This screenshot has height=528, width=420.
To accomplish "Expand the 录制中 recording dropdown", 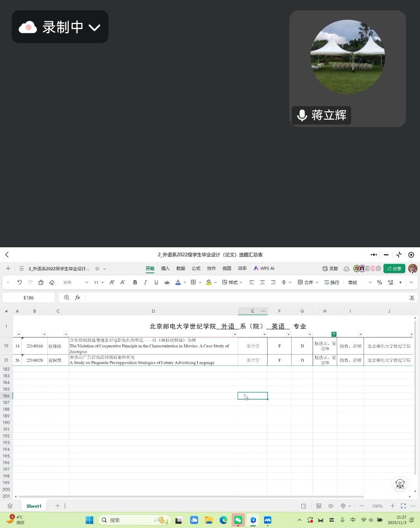I will coord(94,27).
